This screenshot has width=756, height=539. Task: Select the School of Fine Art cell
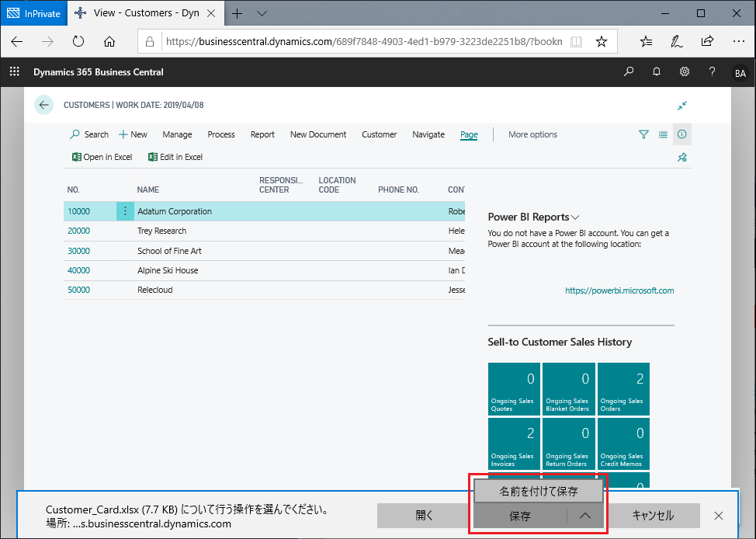click(x=169, y=251)
